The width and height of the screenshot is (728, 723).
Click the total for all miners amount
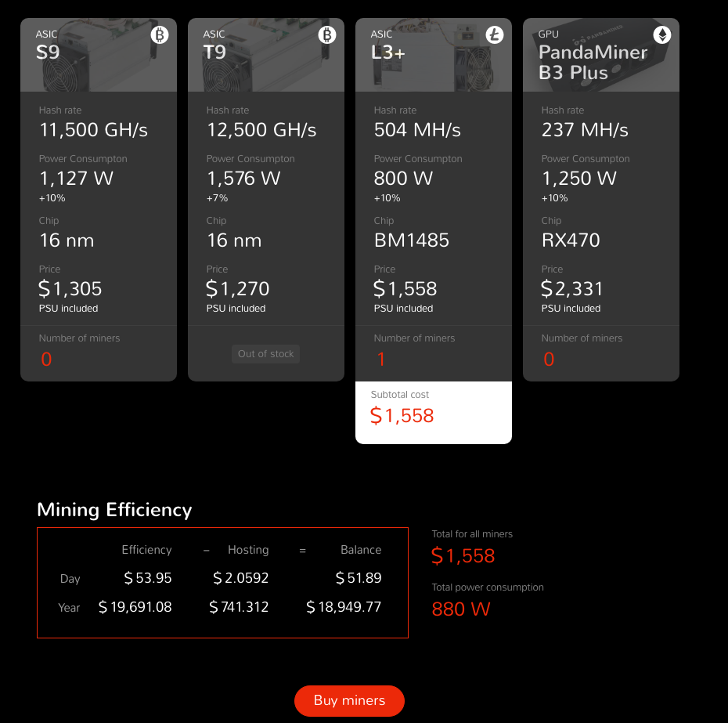click(x=463, y=556)
